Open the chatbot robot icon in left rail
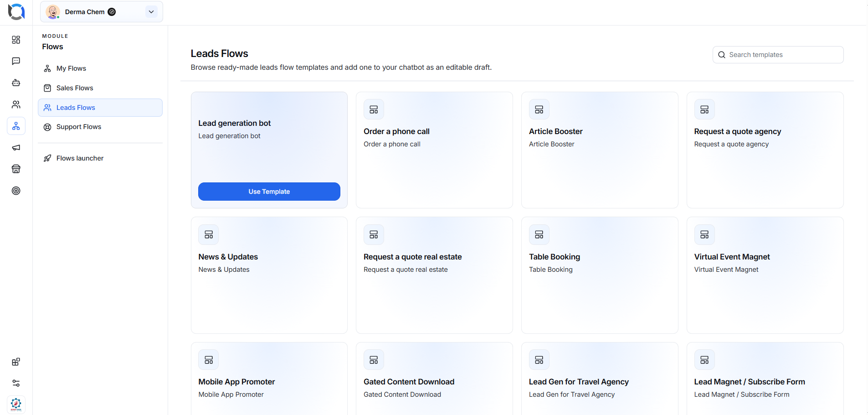This screenshot has width=868, height=415. click(x=16, y=83)
